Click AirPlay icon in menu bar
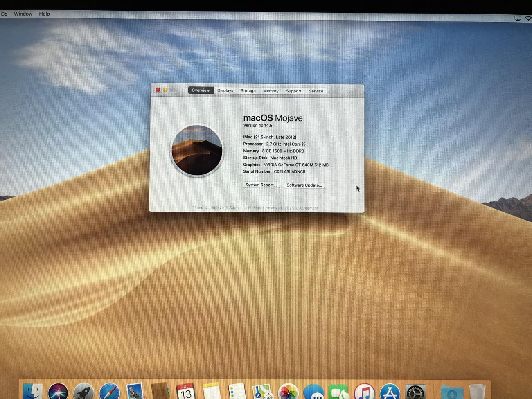532x399 pixels. coord(518,18)
